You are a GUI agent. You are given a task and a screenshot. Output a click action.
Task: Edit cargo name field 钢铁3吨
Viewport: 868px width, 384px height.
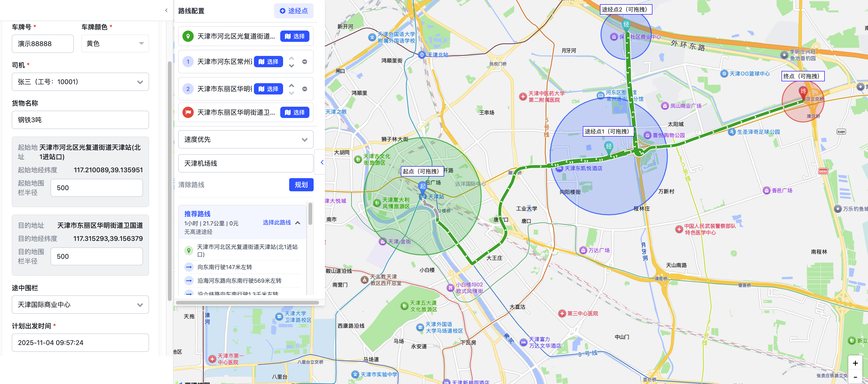point(80,120)
